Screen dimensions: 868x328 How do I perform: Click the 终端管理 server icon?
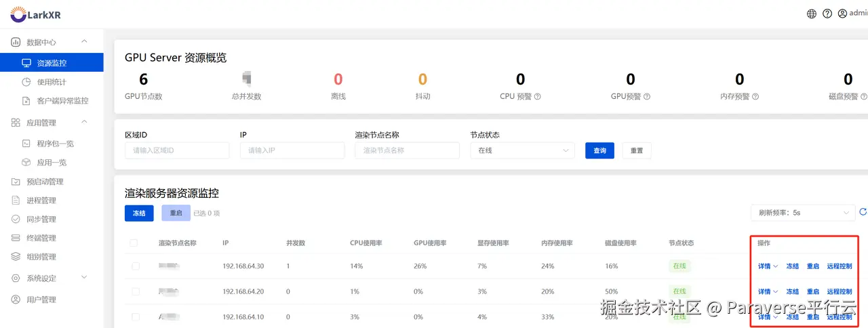(x=16, y=239)
